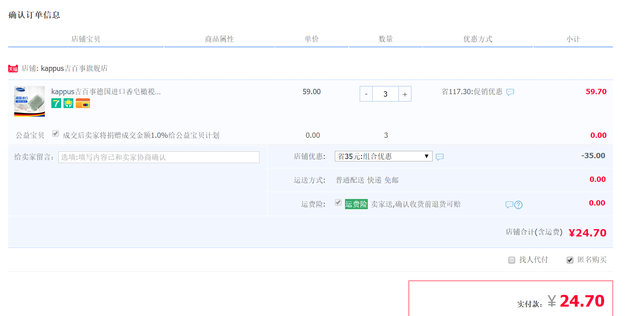Toggle the 公益宝贝 donation checkbox

coord(55,133)
